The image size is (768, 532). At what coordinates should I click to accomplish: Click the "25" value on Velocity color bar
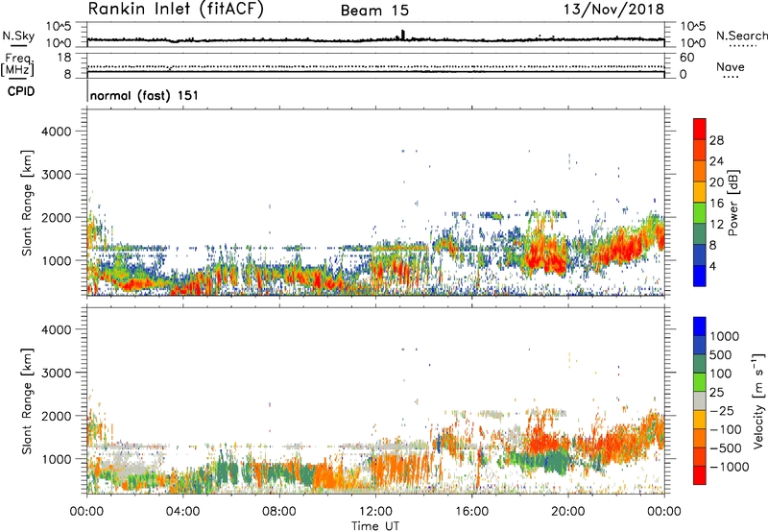click(716, 393)
